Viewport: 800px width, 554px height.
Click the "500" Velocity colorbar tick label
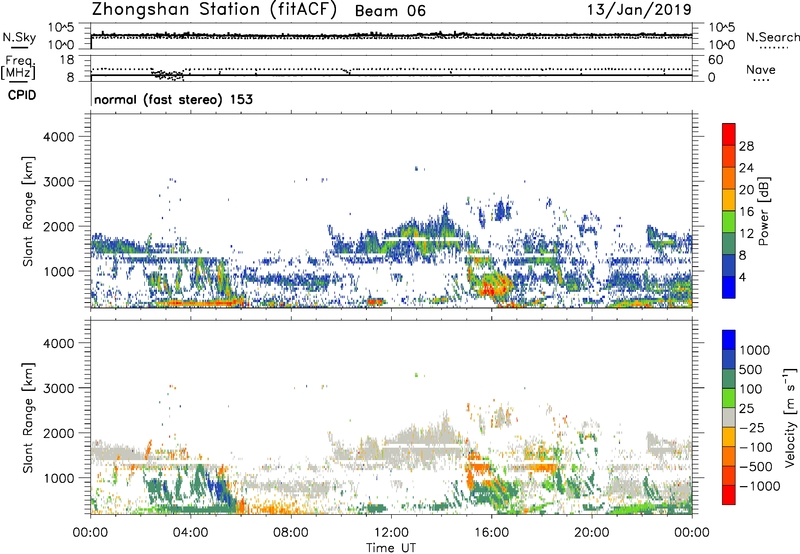point(753,369)
